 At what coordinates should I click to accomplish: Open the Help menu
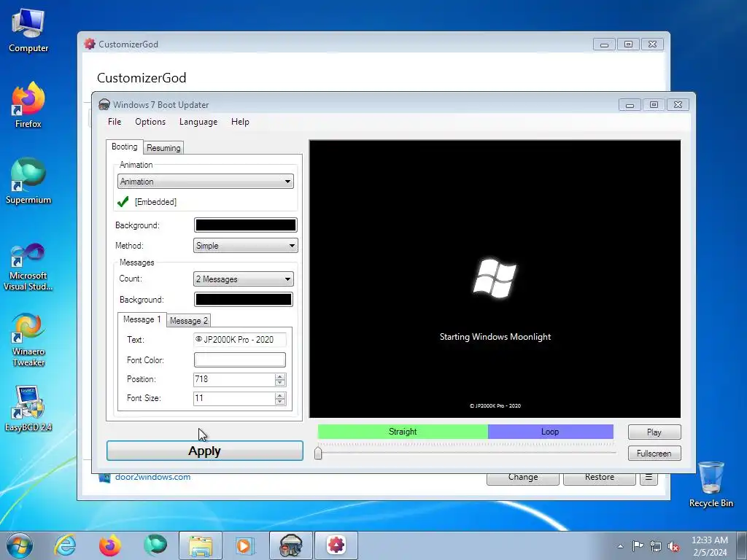point(240,122)
